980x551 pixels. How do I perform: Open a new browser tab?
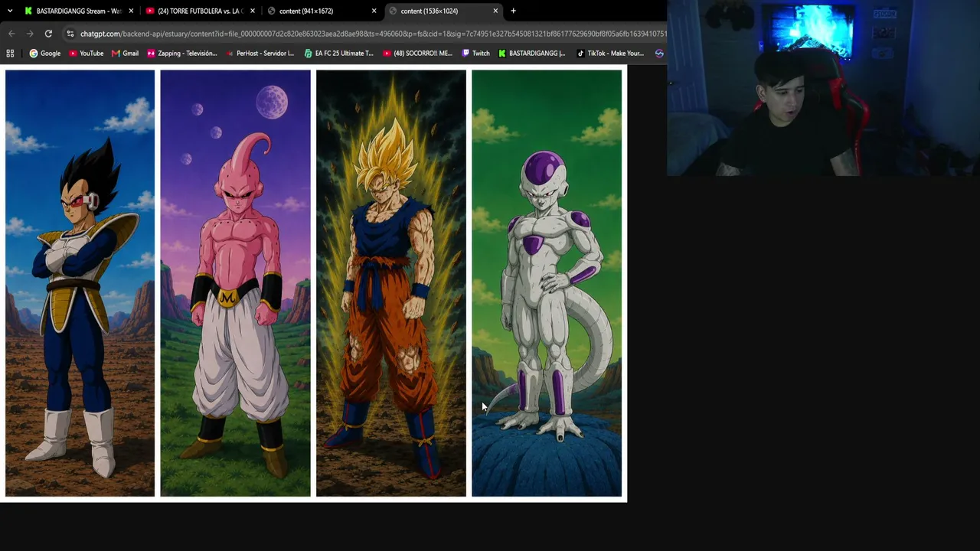[513, 11]
